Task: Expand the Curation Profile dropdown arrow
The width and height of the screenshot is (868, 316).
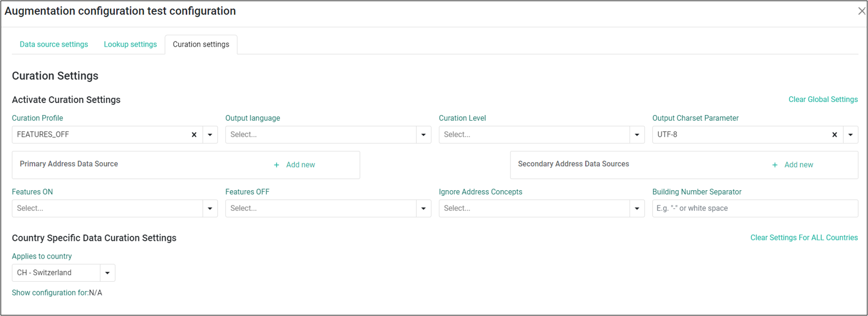Action: point(210,135)
